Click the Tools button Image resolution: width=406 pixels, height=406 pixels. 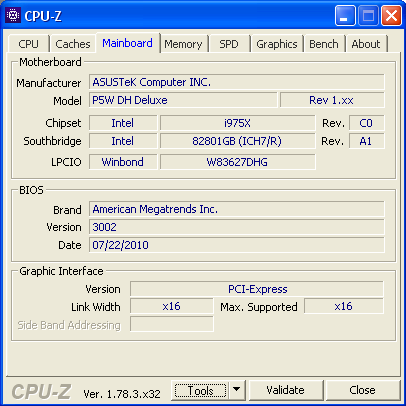200,390
